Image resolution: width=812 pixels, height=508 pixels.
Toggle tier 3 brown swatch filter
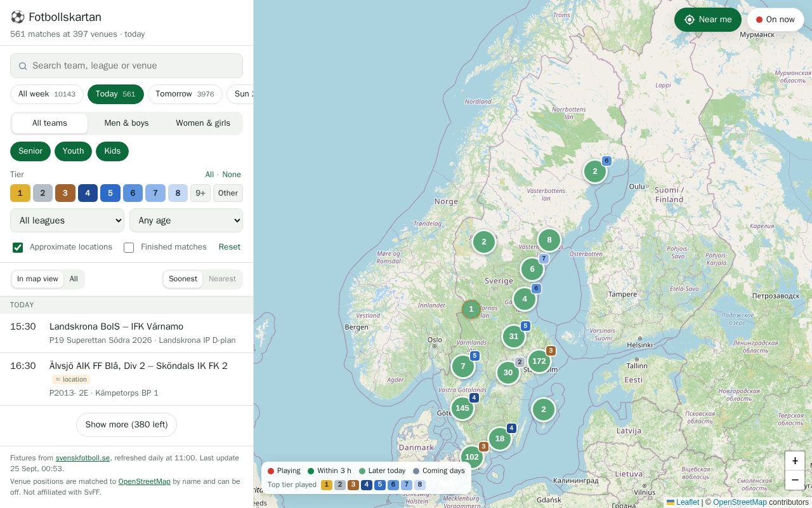[x=65, y=193]
